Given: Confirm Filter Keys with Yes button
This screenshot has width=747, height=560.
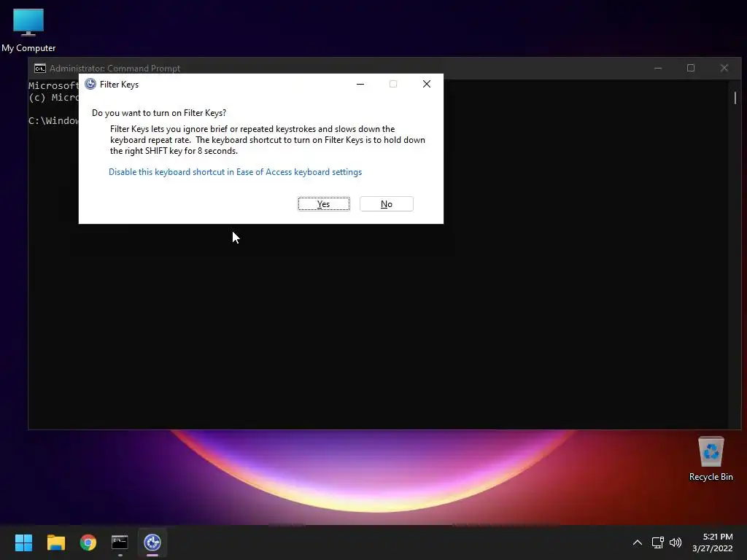Looking at the screenshot, I should (x=323, y=204).
